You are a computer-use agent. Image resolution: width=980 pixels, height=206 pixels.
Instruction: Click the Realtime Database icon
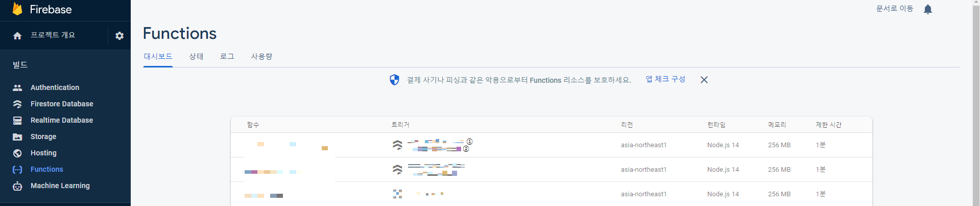tap(17, 120)
